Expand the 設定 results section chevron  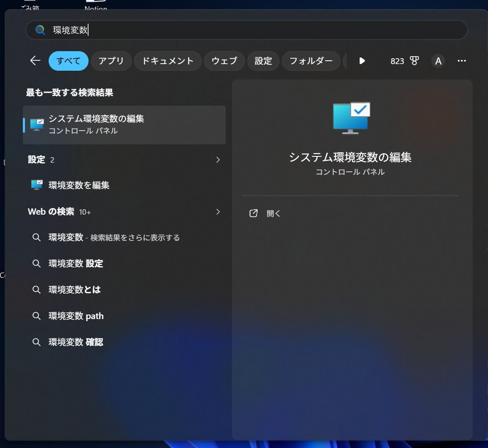[218, 160]
